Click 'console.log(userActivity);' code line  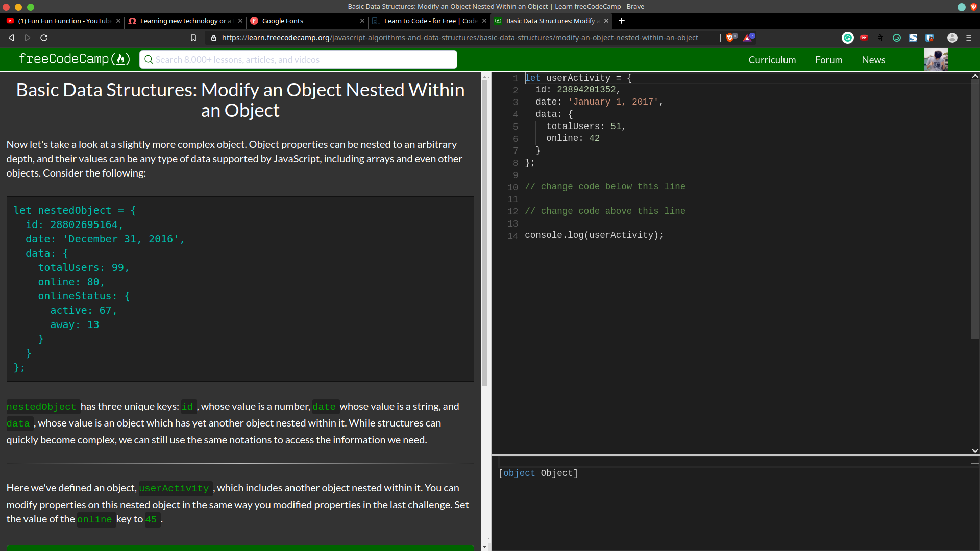(x=594, y=235)
